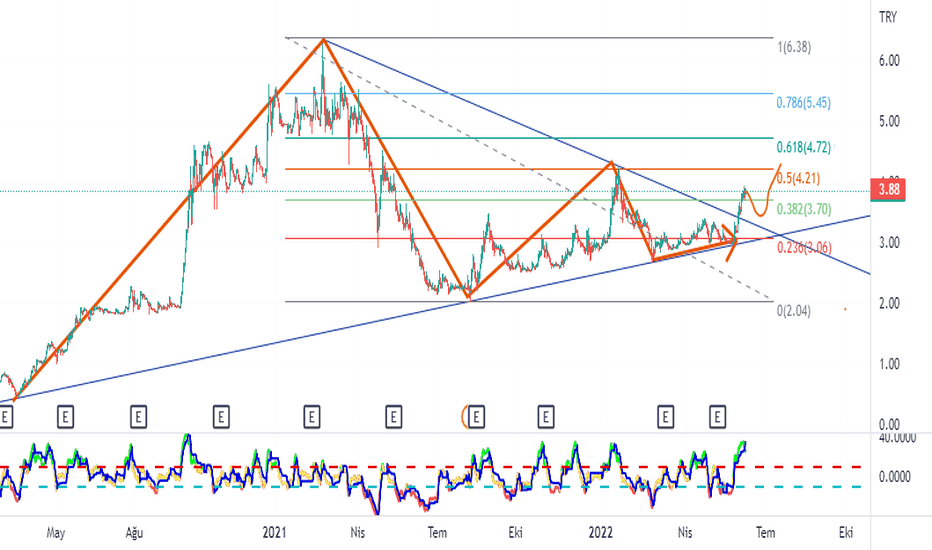Click the 6.00 price axis value

pos(889,60)
